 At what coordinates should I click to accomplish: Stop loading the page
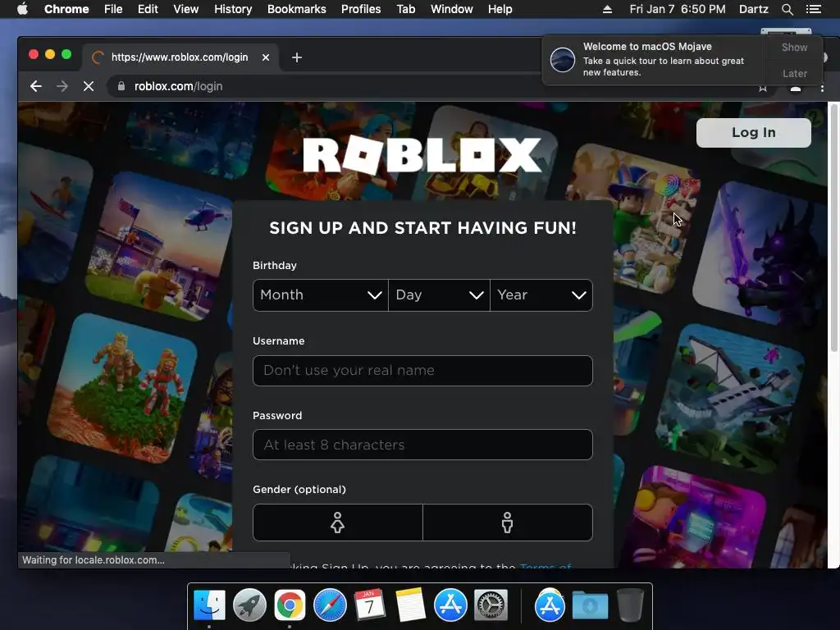click(x=89, y=86)
